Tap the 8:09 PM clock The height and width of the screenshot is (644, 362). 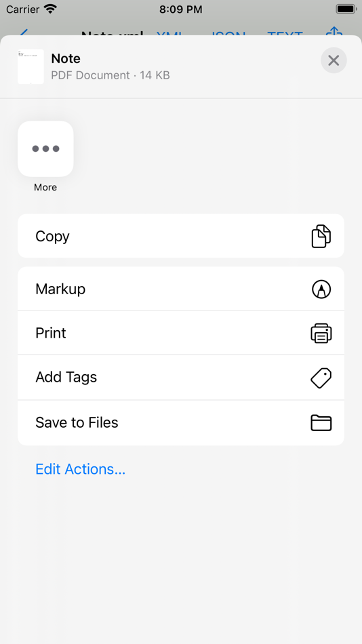(181, 9)
